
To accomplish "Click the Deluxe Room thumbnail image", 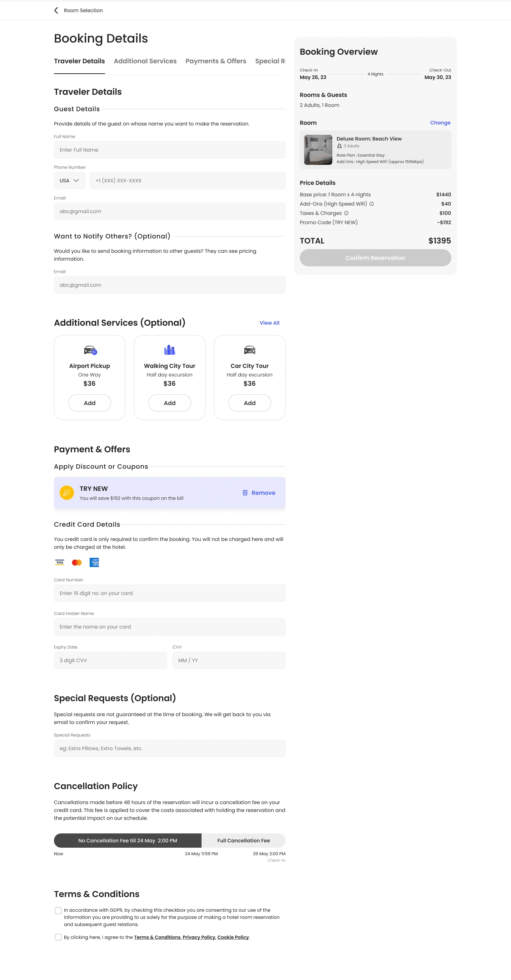I will (318, 150).
